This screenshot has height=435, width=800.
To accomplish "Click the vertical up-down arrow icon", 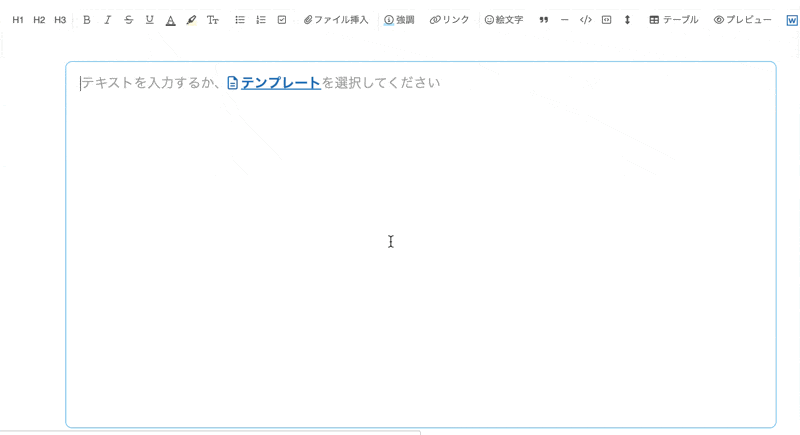I will coord(628,20).
